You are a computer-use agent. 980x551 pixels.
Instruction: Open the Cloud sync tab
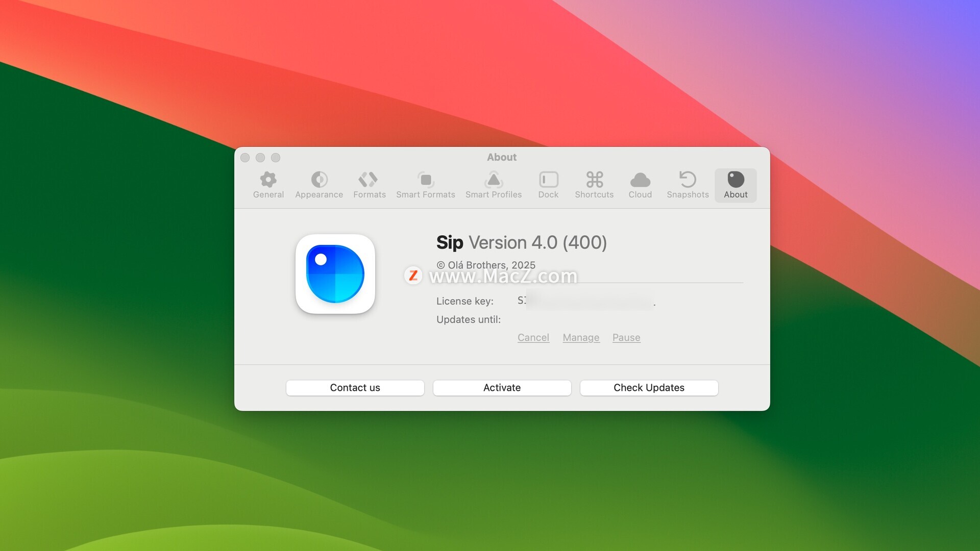tap(640, 185)
